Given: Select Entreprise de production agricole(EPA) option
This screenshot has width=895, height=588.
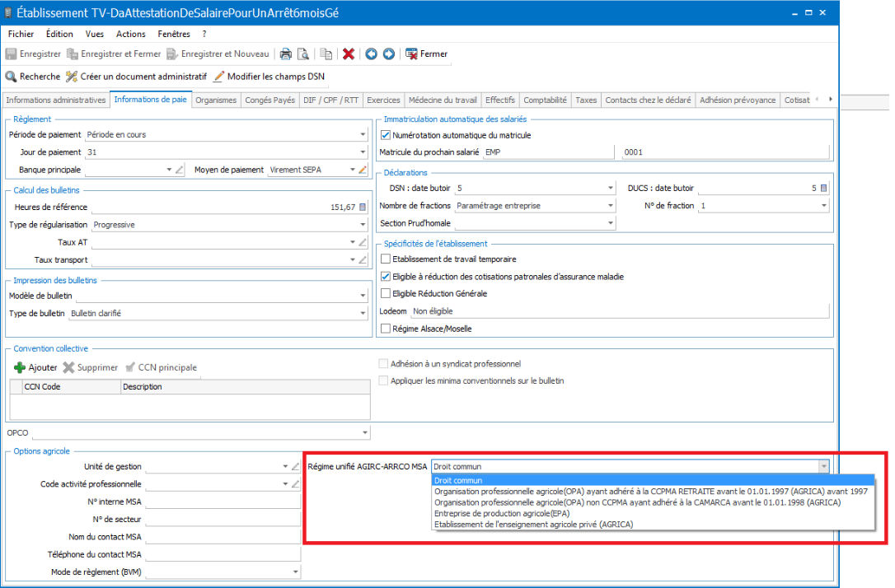Looking at the screenshot, I should (653, 513).
